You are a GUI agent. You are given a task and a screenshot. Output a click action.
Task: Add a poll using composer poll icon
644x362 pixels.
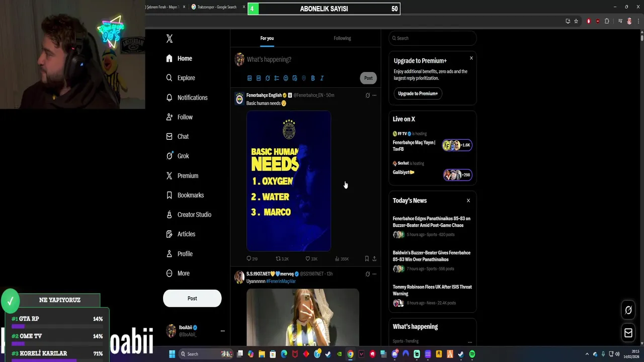(x=277, y=78)
